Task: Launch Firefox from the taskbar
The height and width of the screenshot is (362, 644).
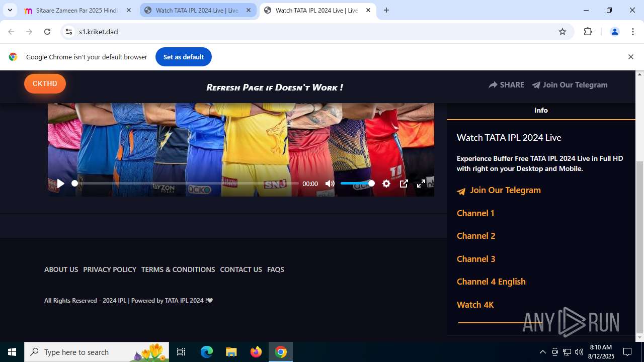Action: pyautogui.click(x=256, y=352)
